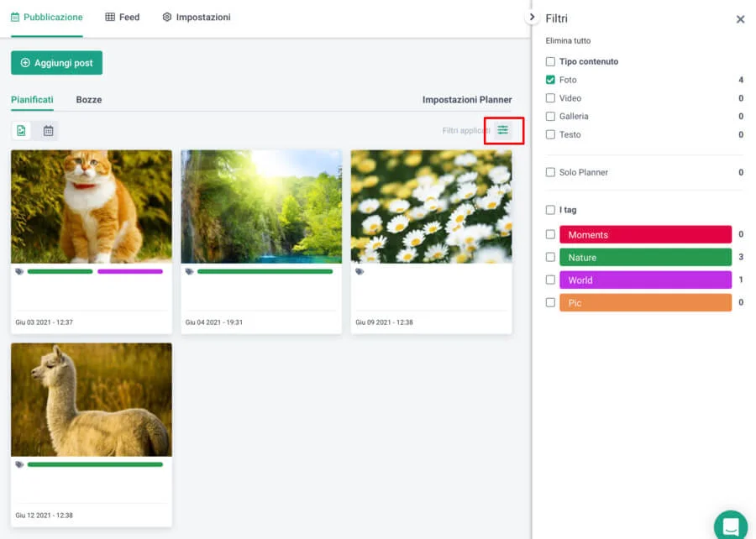Image resolution: width=756 pixels, height=539 pixels.
Task: Switch to the Bozze tab
Action: 88,100
